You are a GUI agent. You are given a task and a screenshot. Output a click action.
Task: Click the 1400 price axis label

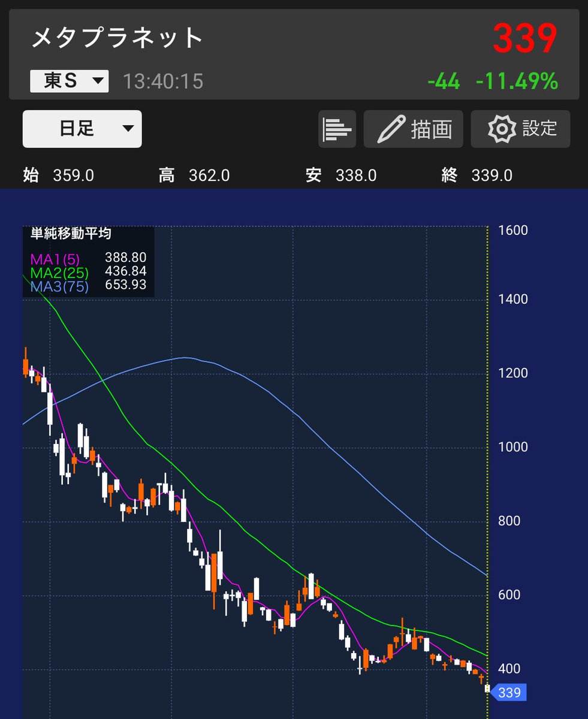(513, 299)
